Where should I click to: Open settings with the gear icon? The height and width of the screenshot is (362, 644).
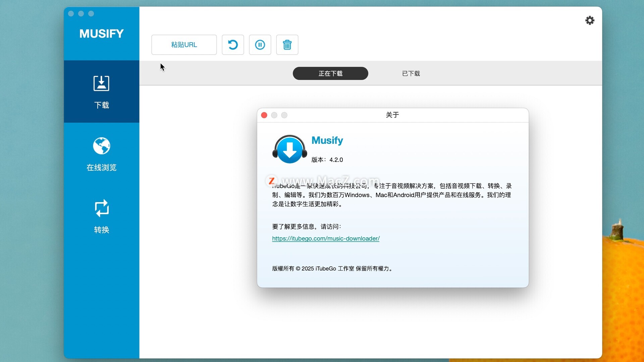coord(590,20)
